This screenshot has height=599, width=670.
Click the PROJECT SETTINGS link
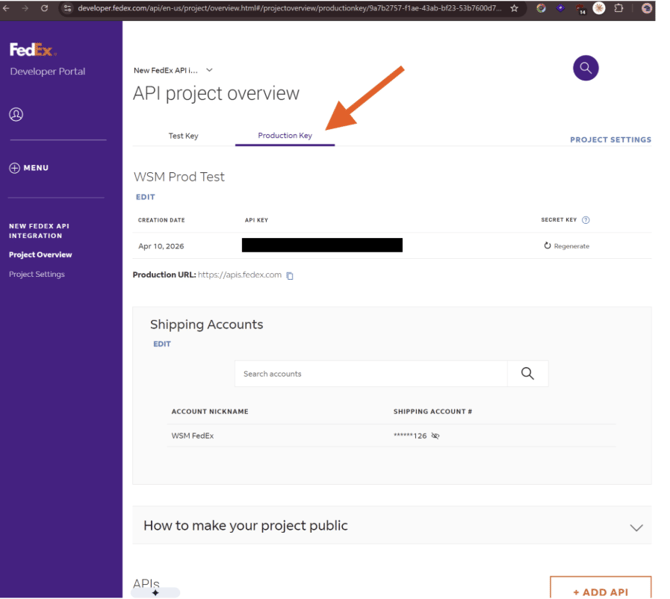click(x=611, y=140)
